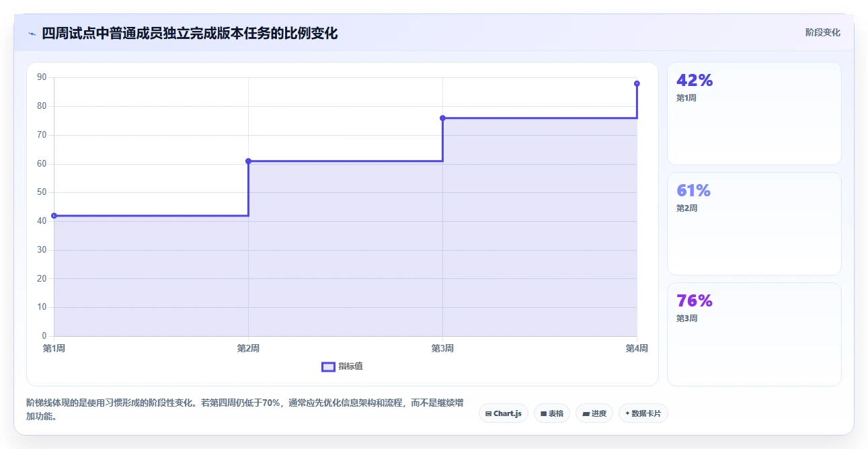The width and height of the screenshot is (868, 449).
Task: Click the description text starting 阶梯线体现的是
Action: (245, 409)
